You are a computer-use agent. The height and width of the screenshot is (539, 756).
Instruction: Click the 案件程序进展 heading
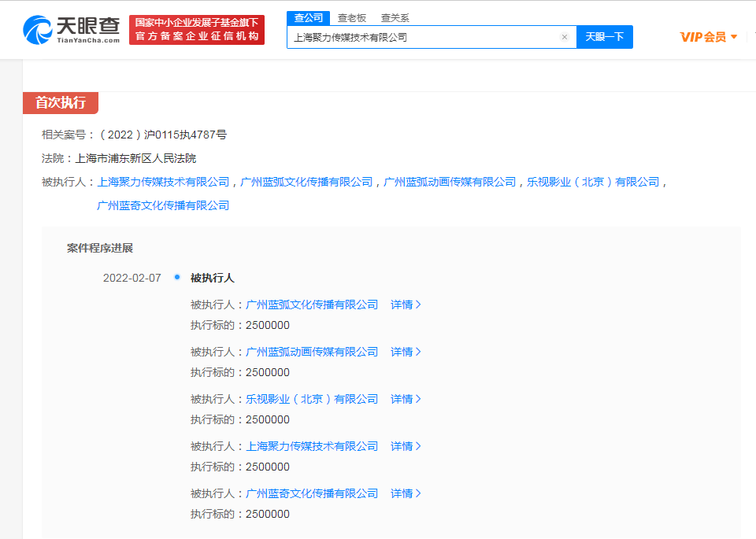click(x=100, y=248)
